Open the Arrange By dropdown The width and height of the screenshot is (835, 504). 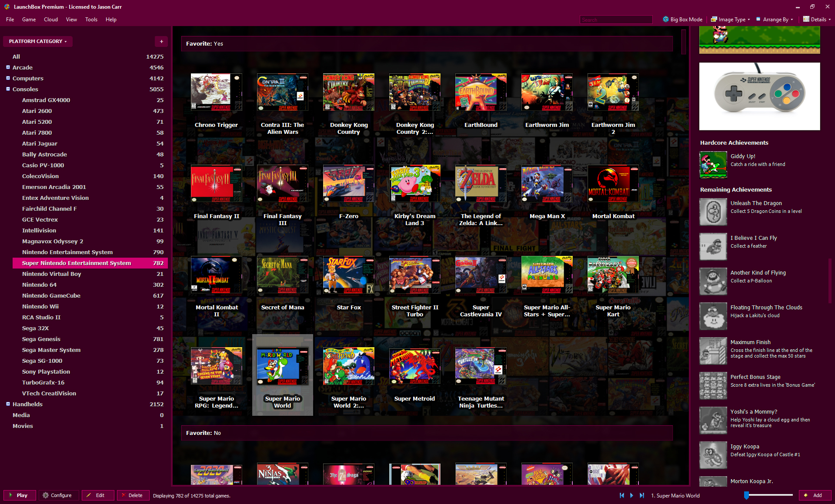775,20
